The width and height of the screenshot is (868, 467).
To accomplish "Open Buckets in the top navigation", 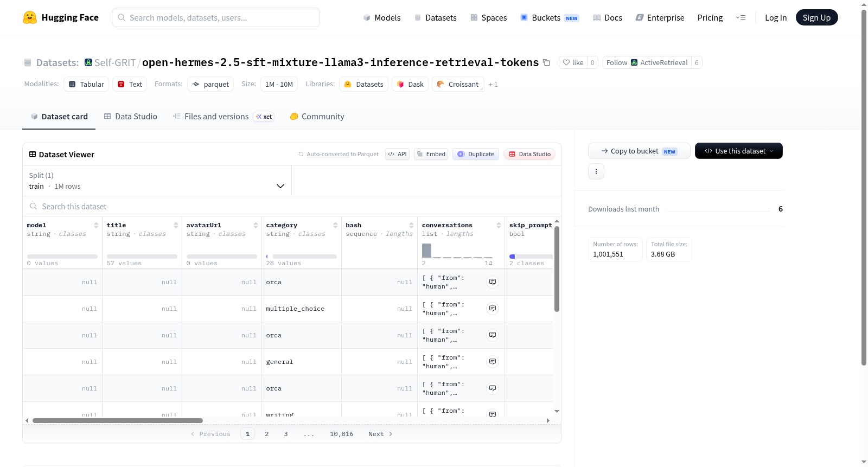I will pos(550,17).
